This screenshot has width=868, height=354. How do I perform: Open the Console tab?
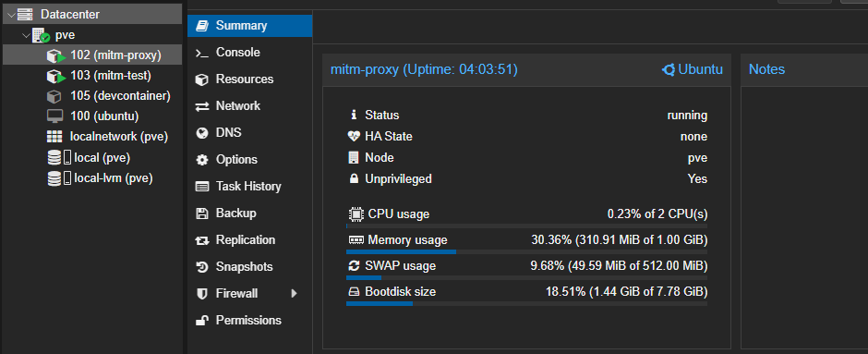coord(249,53)
